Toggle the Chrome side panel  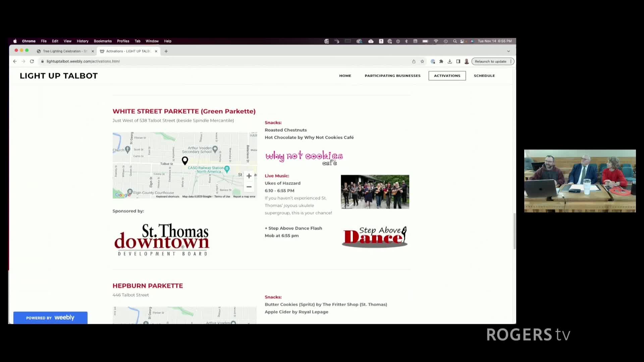pos(458,61)
